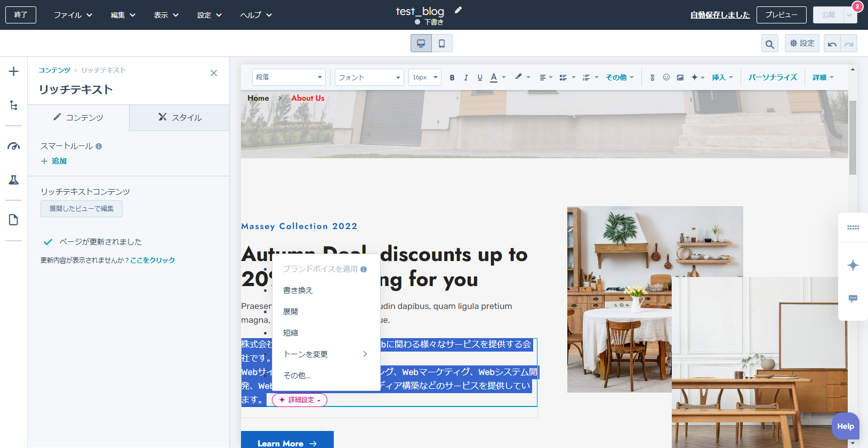Screen dimensions: 868x448
Task: Click the パーソナライズ button
Action: point(773,78)
